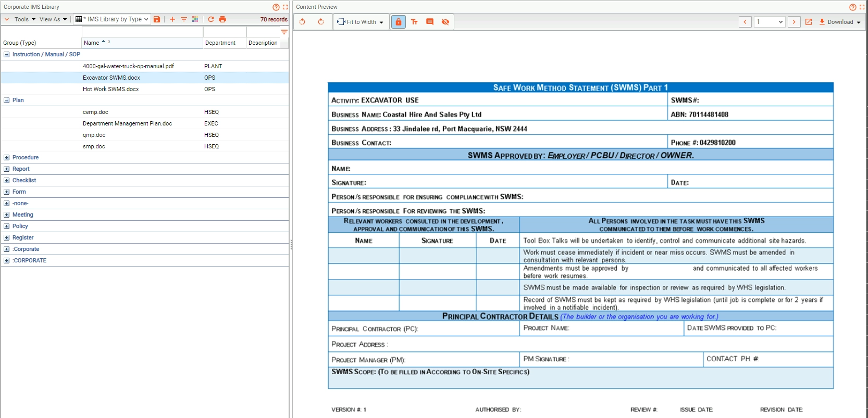The width and height of the screenshot is (868, 418).
Task: Open the colored grid grouping icon
Action: (195, 19)
